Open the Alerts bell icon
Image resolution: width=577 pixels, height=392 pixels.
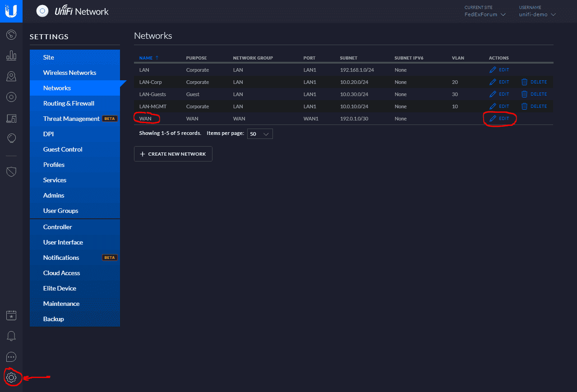(11, 336)
